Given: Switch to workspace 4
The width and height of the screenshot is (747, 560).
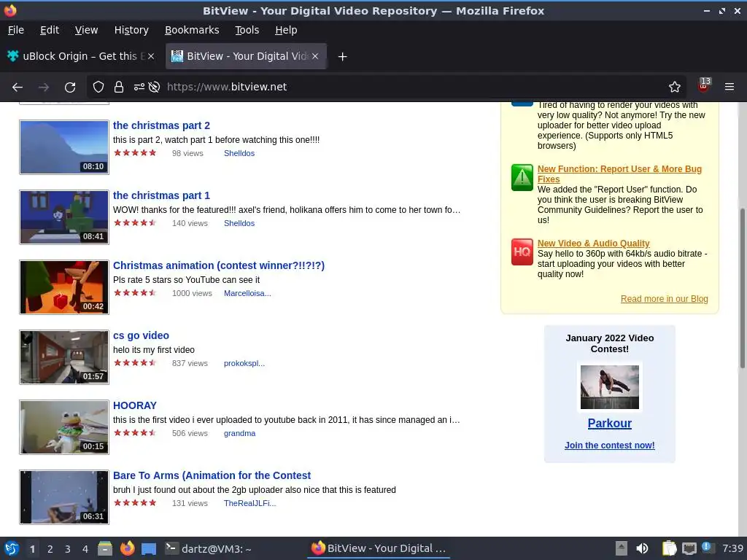Looking at the screenshot, I should click(x=85, y=549).
